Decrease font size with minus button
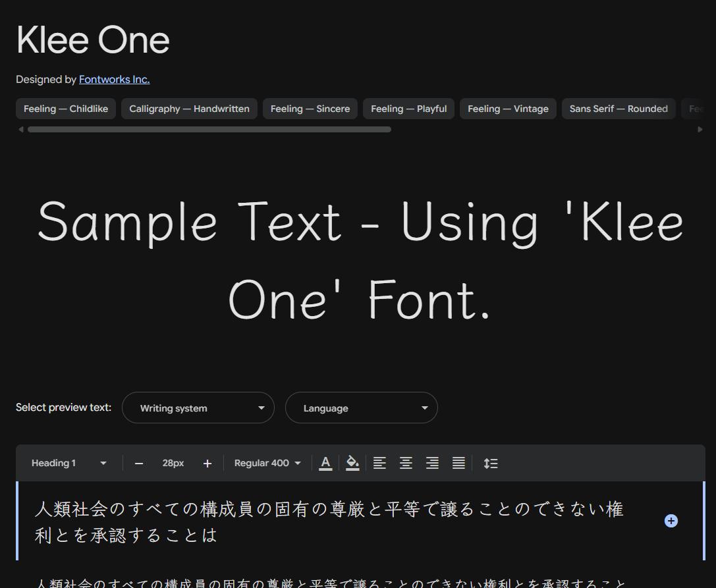Screen dimensions: 716x588 point(139,464)
